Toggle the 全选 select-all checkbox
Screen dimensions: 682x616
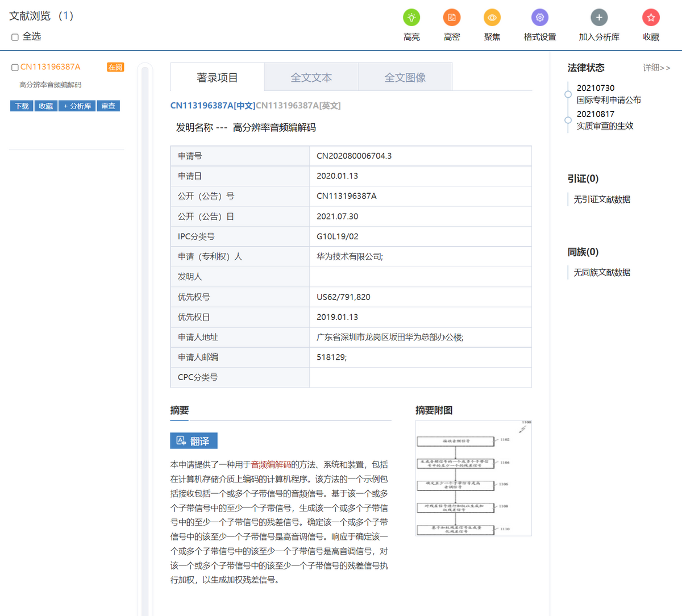click(15, 37)
